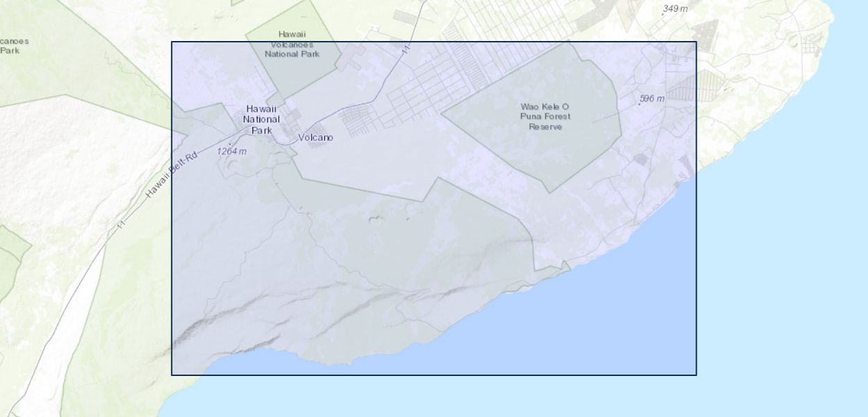Screen dimensions: 868x417
Task: Click the route 11 label southwest of Hawaii Belt Rd
Action: [121, 224]
